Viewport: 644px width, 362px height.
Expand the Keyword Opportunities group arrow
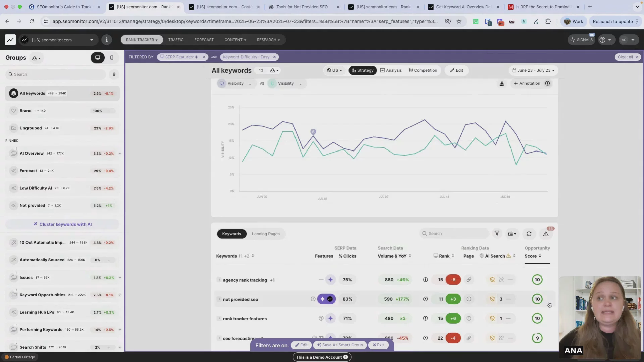click(120, 295)
